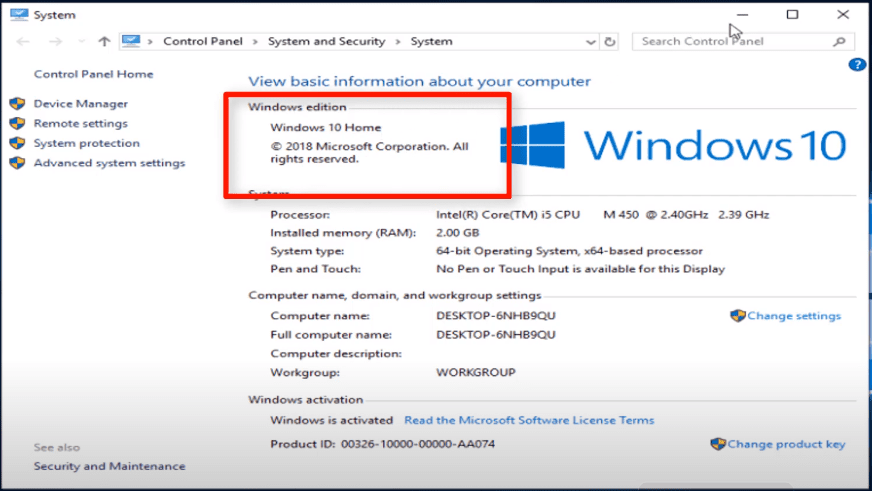Click the Windows is activated text
This screenshot has width=872, height=491.
point(331,420)
